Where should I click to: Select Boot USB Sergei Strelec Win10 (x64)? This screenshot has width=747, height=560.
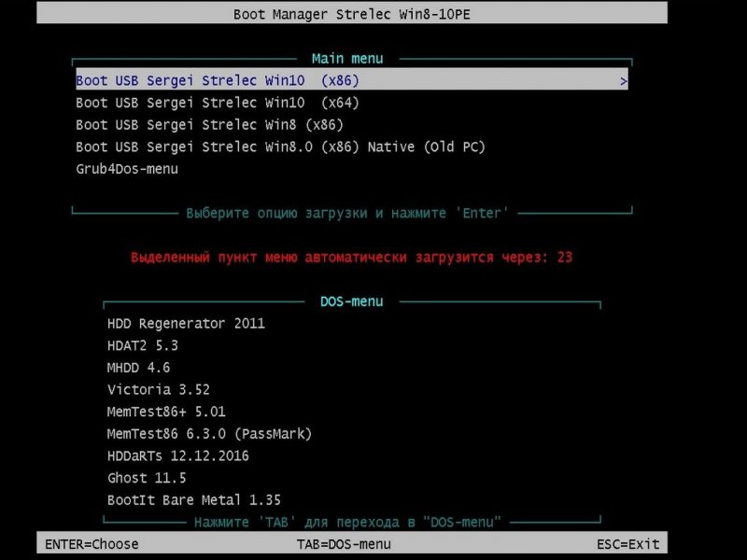pyautogui.click(x=218, y=103)
